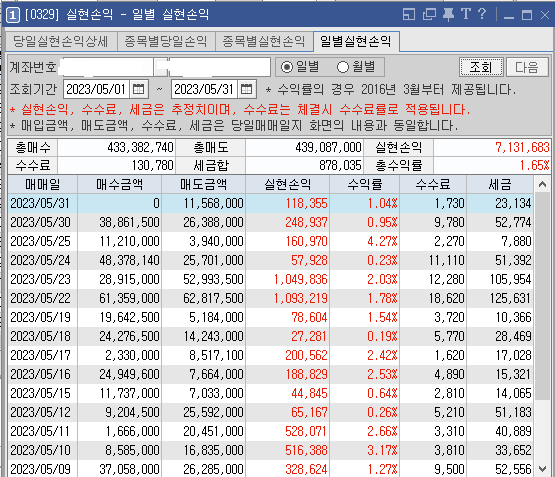Click the duplicate window icon in title bar
Screen dimensions: 555x477
pyautogui.click(x=429, y=15)
